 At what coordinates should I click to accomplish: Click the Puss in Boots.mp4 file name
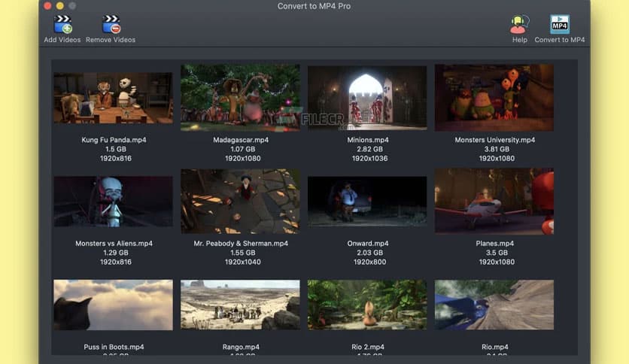pyautogui.click(x=114, y=347)
